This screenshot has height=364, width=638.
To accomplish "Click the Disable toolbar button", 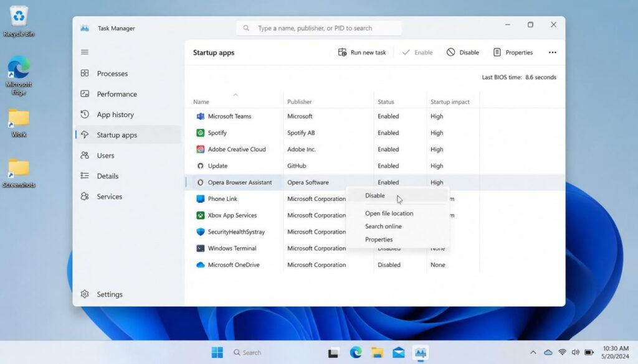I will coord(463,52).
